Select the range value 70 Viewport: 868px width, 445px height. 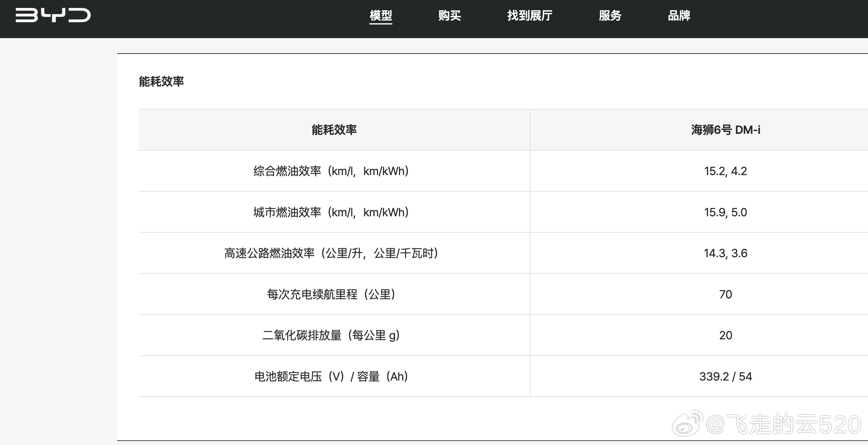click(726, 294)
